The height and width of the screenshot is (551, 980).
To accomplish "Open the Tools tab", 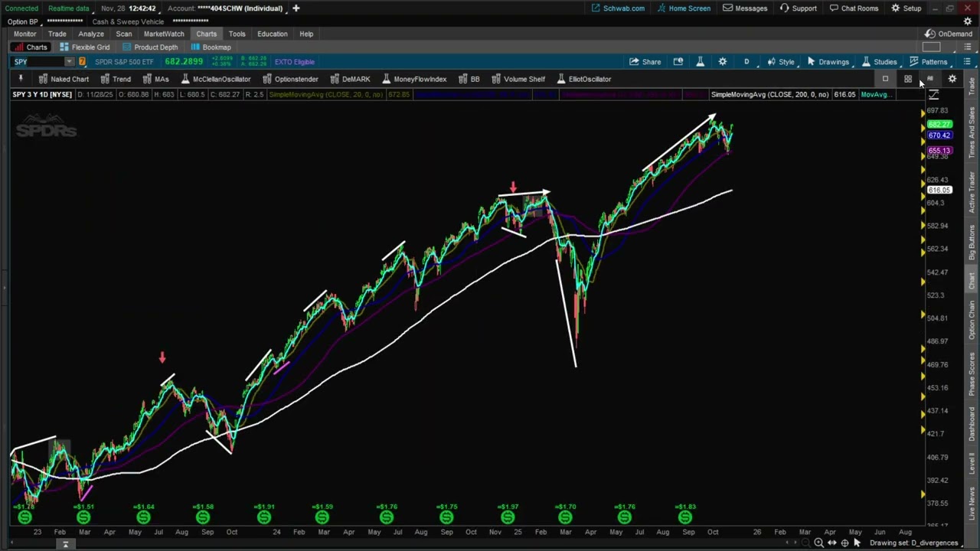I will click(x=237, y=34).
